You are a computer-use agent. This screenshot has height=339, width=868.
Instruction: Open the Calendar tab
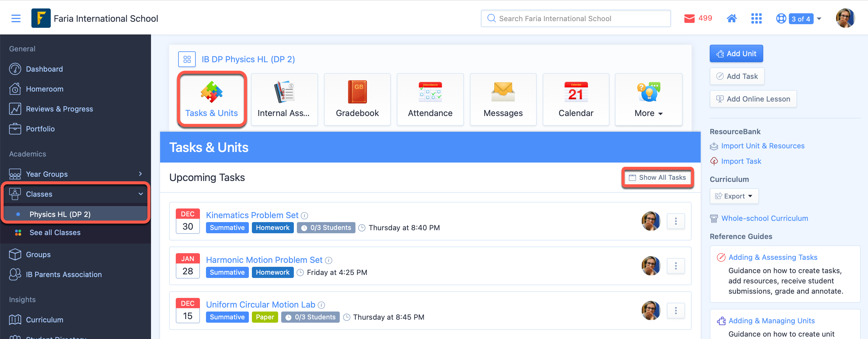[x=576, y=99]
